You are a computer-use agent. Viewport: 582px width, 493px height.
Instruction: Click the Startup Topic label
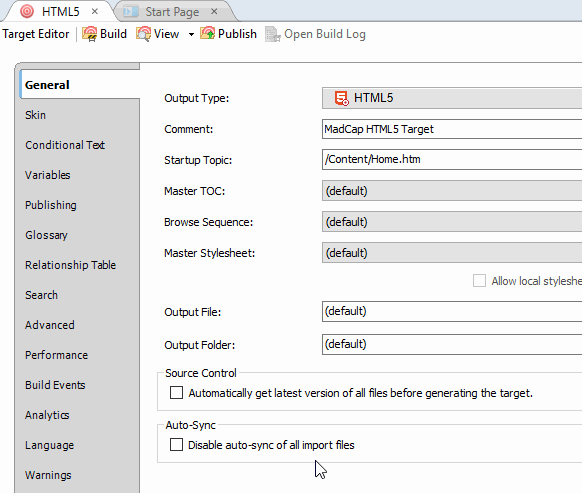(198, 160)
